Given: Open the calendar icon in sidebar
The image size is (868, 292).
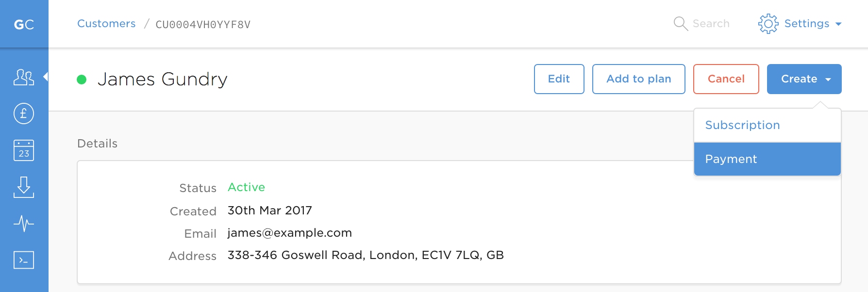Looking at the screenshot, I should point(24,150).
